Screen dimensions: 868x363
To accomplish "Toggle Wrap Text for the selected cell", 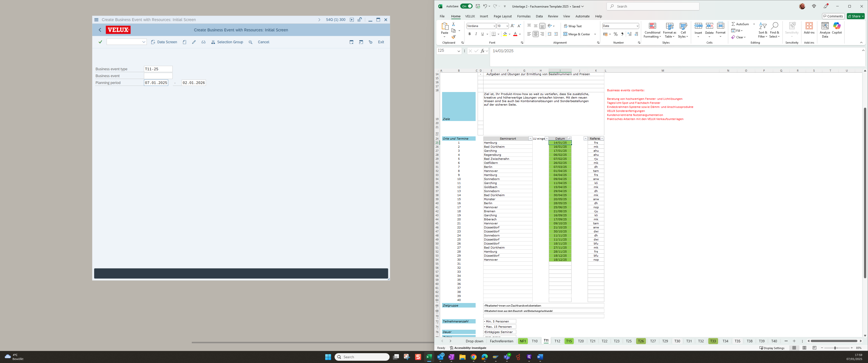I will pos(573,26).
